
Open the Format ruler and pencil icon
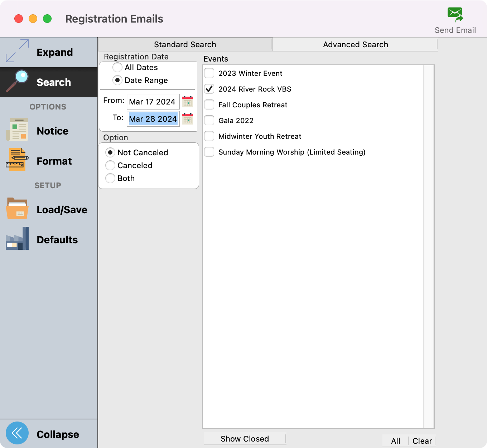tap(17, 160)
